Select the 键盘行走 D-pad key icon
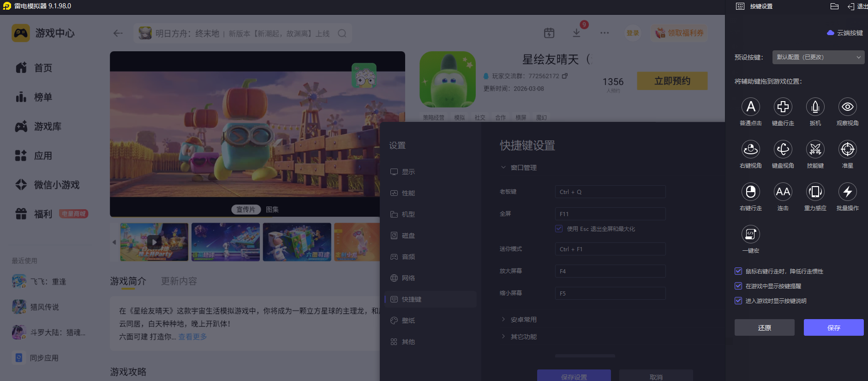 [783, 107]
